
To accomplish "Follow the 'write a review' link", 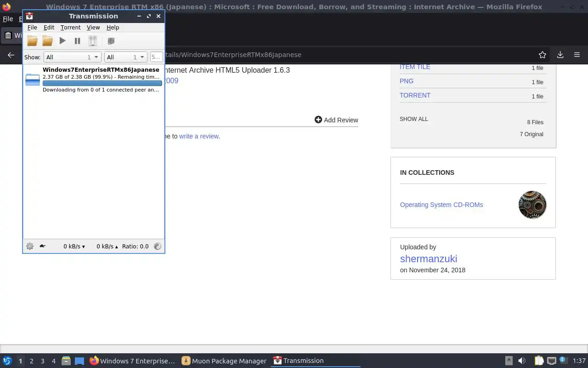I will point(198,136).
